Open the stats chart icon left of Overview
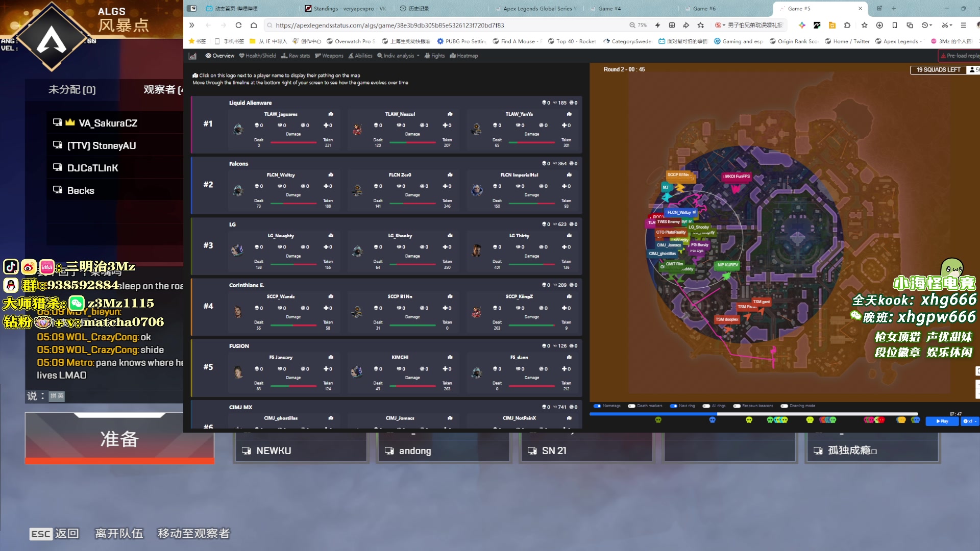 (x=192, y=56)
